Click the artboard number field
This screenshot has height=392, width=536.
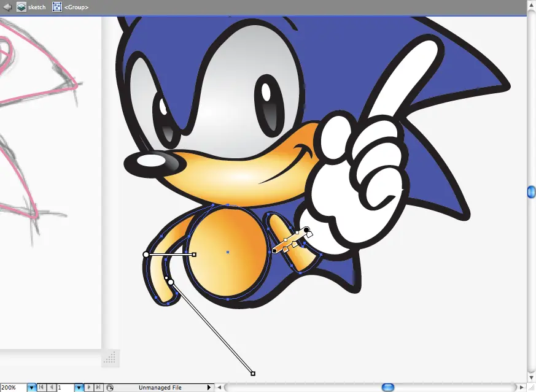tap(65, 388)
